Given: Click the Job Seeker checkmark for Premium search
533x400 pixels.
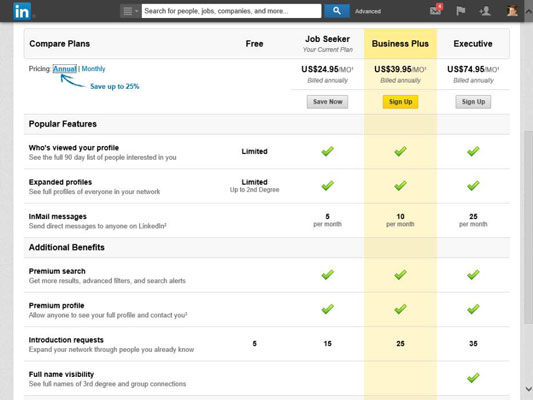Looking at the screenshot, I should (327, 275).
